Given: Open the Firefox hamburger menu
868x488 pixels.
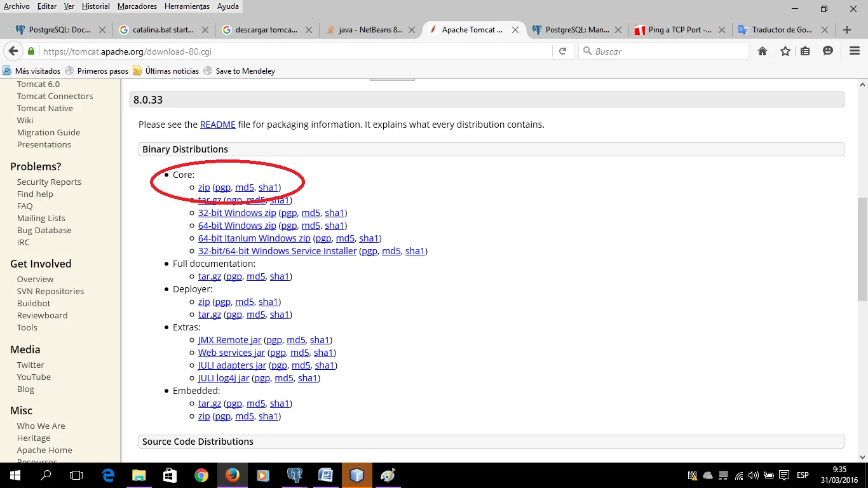Looking at the screenshot, I should [853, 51].
